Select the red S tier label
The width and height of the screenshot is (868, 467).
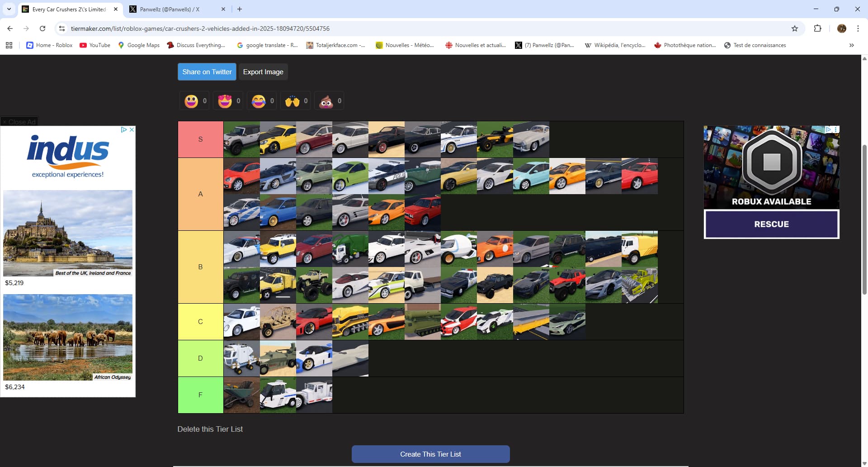click(200, 139)
